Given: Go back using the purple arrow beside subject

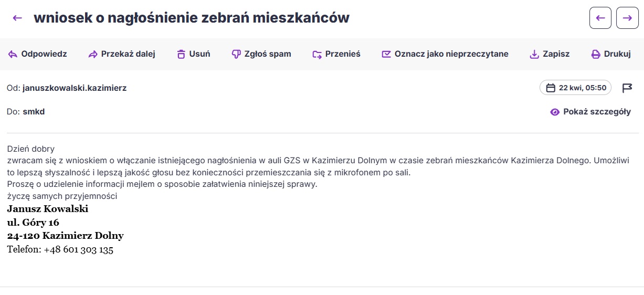Looking at the screenshot, I should point(17,18).
